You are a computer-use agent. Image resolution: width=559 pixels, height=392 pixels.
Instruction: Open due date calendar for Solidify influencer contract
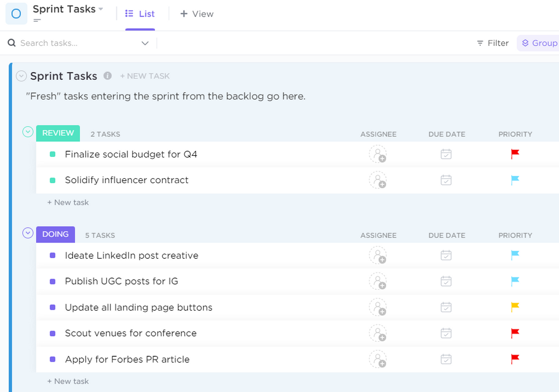(x=446, y=180)
